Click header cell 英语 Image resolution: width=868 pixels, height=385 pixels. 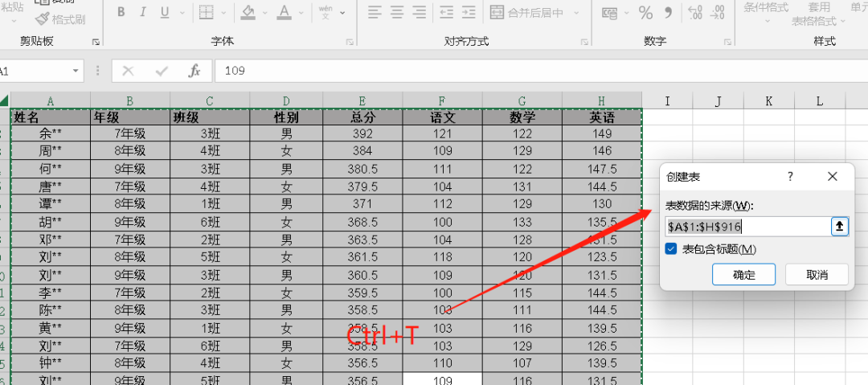pyautogui.click(x=602, y=117)
